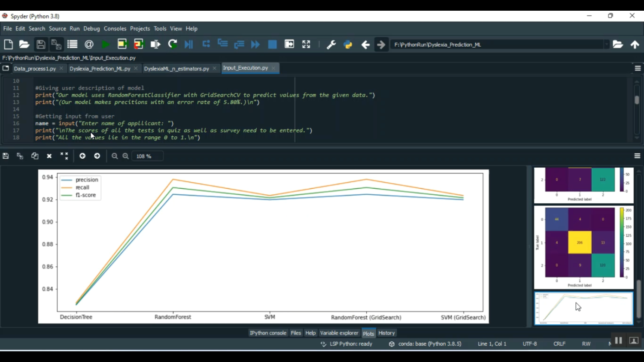Viewport: 644px width, 362px height.
Task: Switch to Dyslexia_Prediction_ML.py tab
Action: [x=100, y=69]
